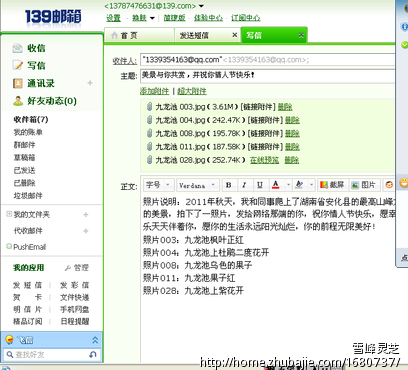This screenshot has width=408, height=370.
Task: Open the 收信 inbox icon
Action: (17, 48)
